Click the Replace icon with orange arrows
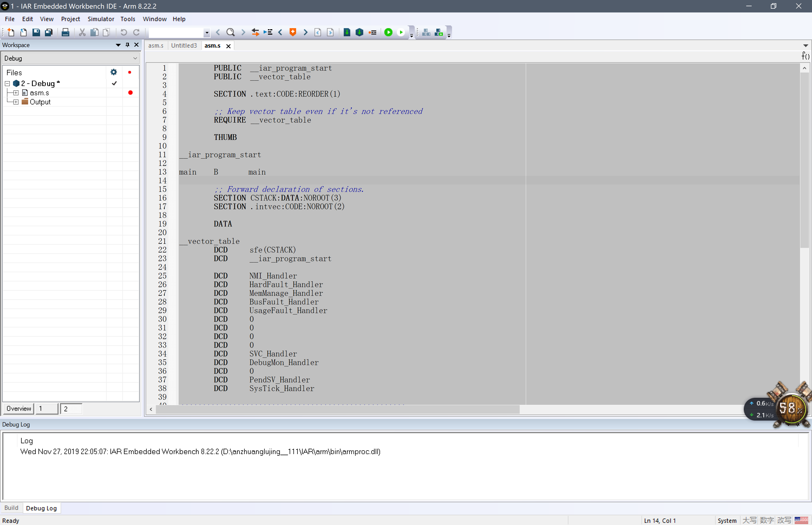The image size is (812, 525). pos(255,32)
